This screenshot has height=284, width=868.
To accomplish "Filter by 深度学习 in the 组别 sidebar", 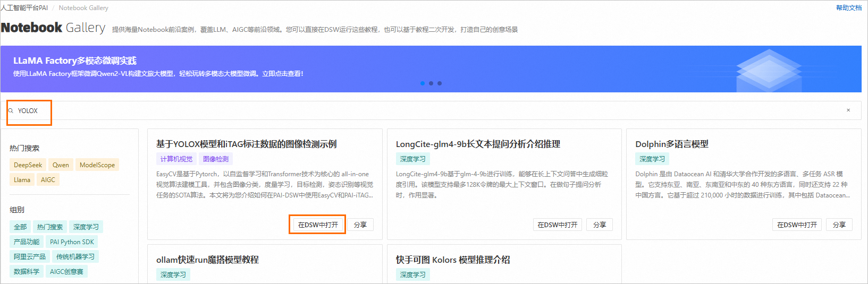I will click(x=86, y=227).
